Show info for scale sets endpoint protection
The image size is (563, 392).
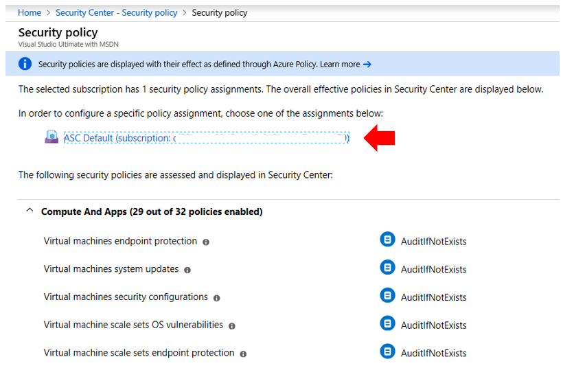[243, 354]
